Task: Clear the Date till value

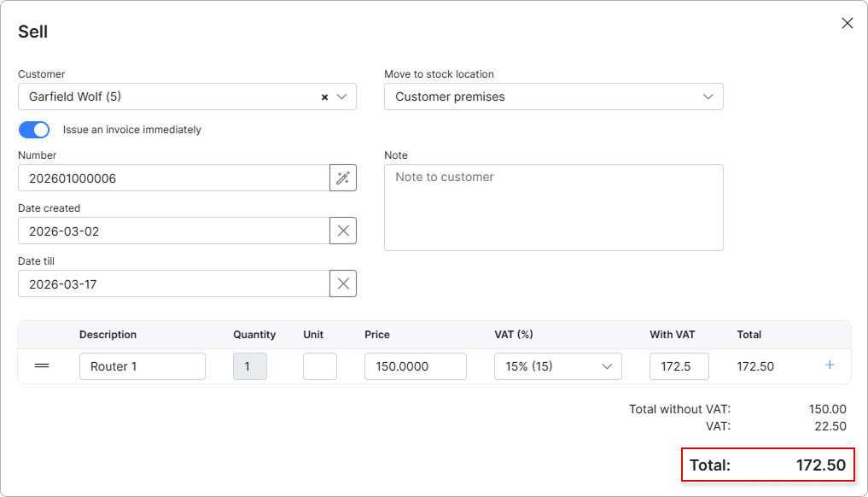Action: coord(343,284)
